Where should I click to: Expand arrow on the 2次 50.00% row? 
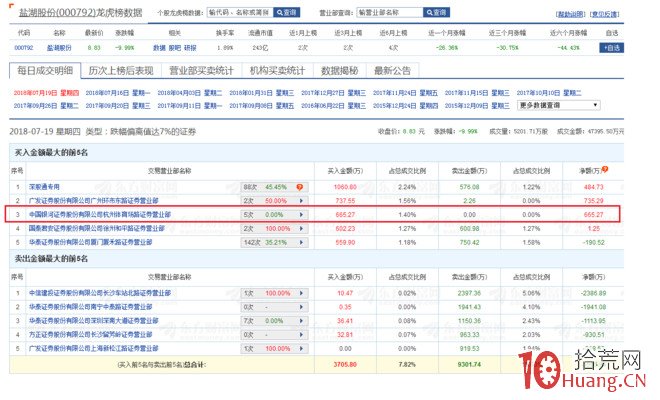coord(301,201)
